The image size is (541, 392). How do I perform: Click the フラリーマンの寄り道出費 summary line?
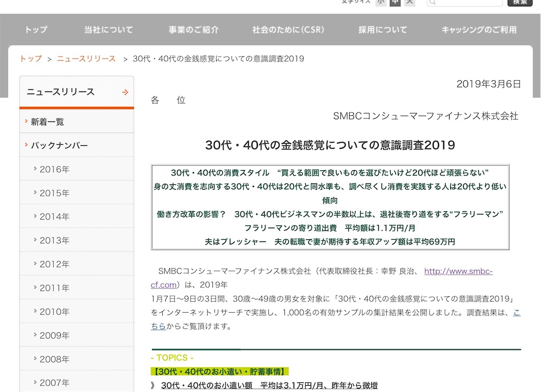pyautogui.click(x=330, y=228)
